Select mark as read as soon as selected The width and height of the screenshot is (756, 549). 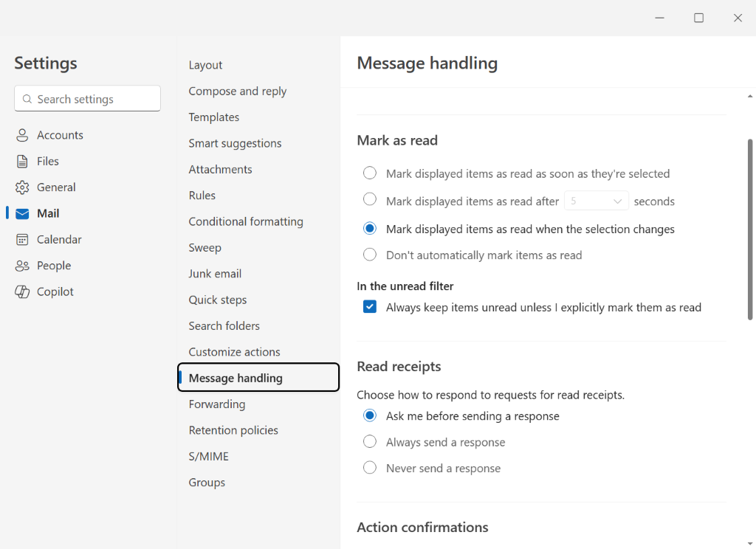[x=370, y=173]
